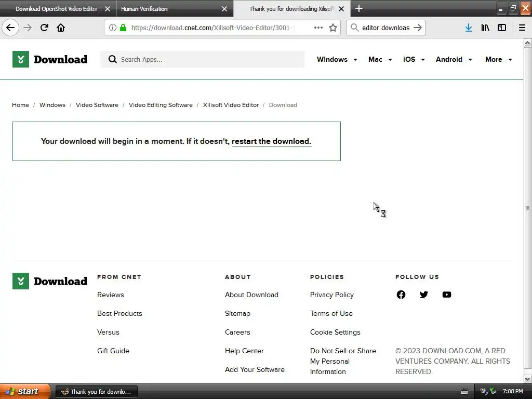
Task: Click the browser search box with editor downloas
Action: [x=386, y=28]
